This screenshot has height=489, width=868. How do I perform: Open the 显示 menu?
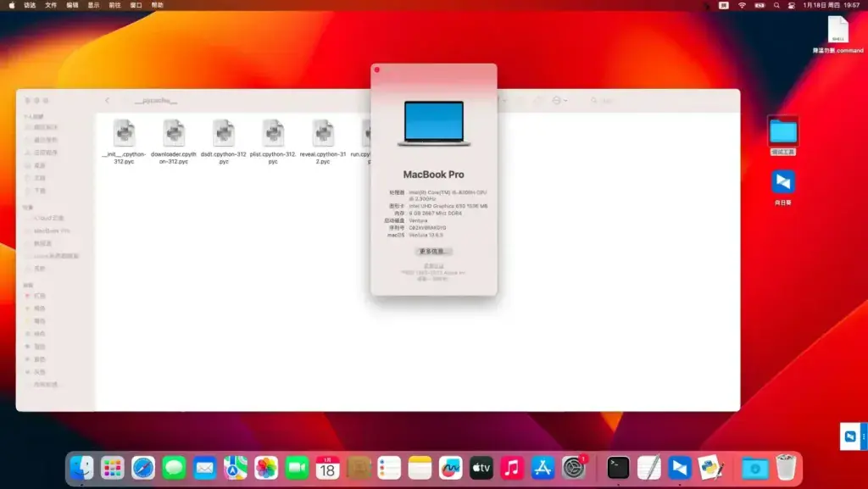tap(93, 5)
